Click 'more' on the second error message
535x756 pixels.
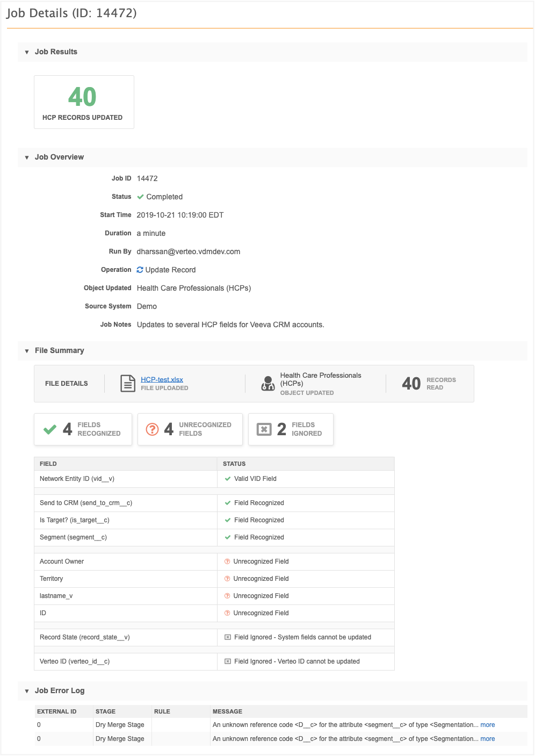point(487,739)
